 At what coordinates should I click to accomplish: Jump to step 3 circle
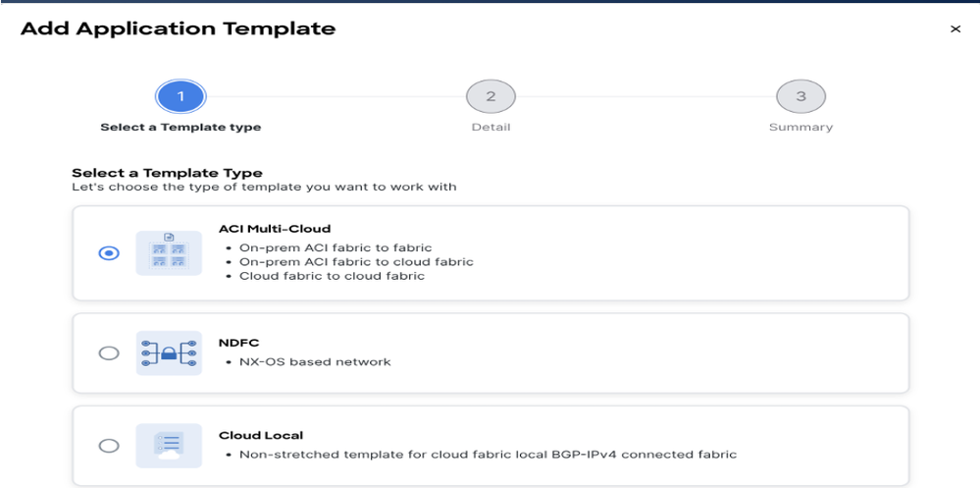coord(800,96)
